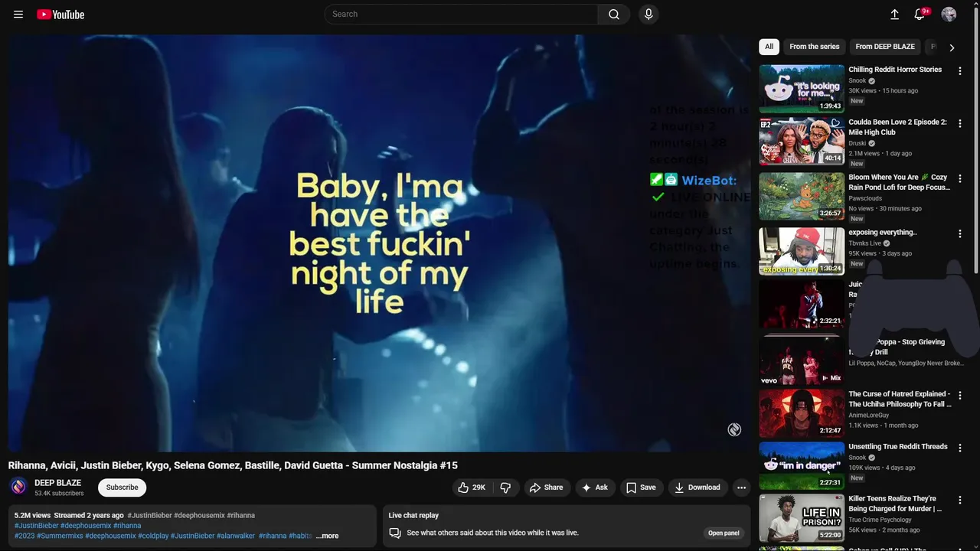Open Chilling Reddit Horror Stories video options
This screenshot has height=551, width=980.
tap(960, 70)
